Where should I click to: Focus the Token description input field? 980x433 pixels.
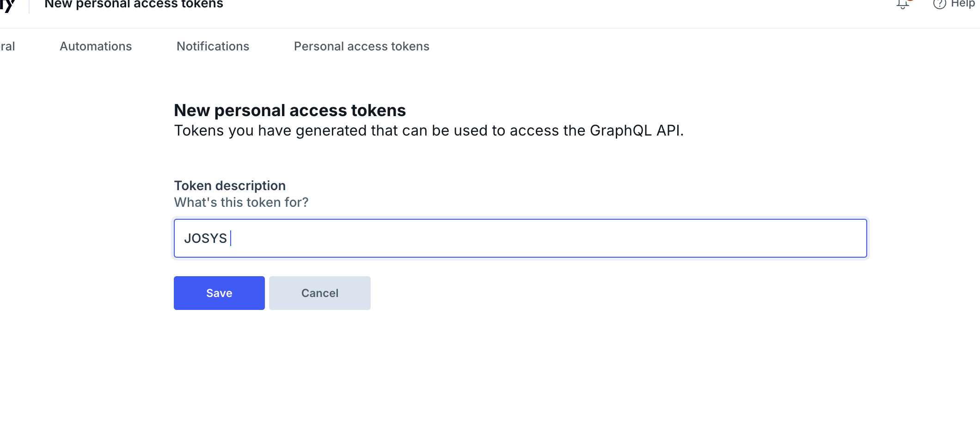[x=520, y=238]
